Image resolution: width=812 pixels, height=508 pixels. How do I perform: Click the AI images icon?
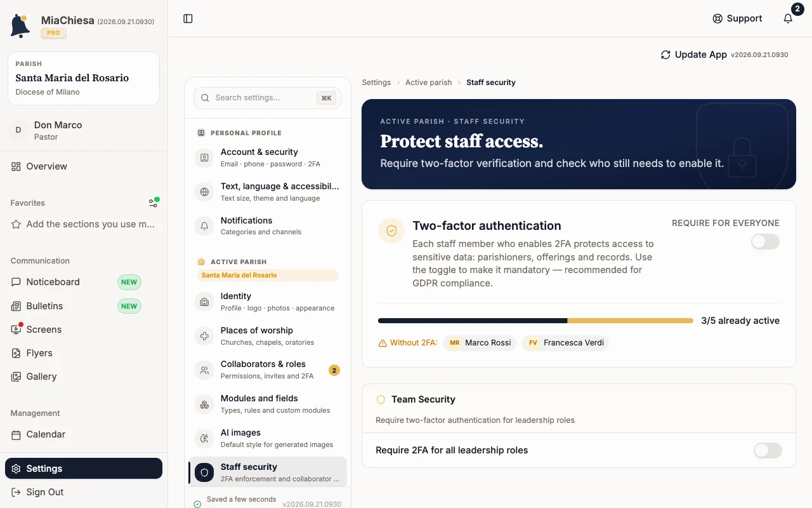tap(204, 438)
